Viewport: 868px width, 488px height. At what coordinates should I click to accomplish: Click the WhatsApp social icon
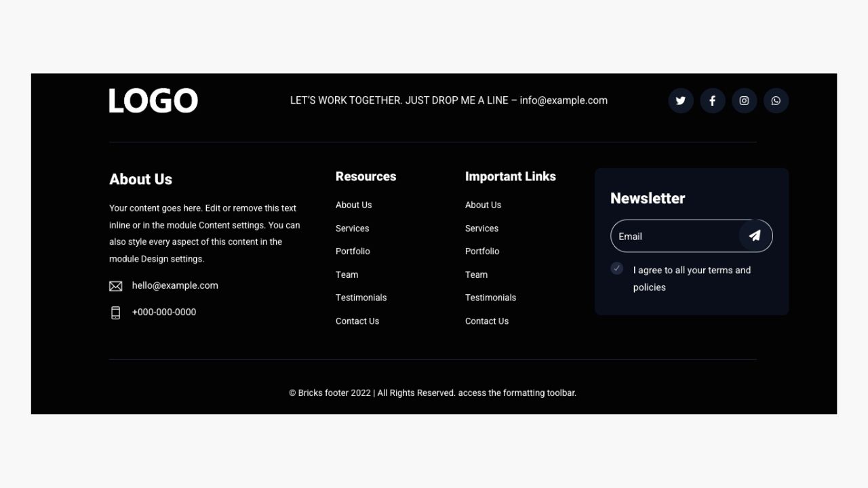[776, 101]
